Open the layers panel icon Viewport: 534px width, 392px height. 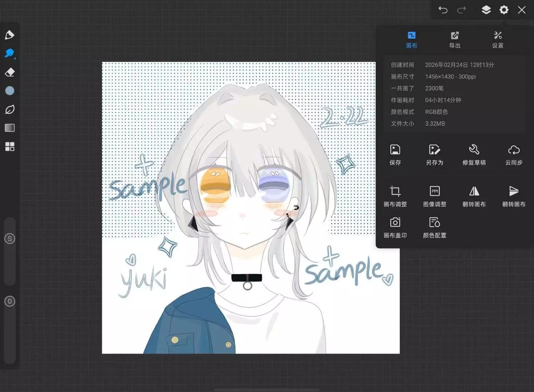tap(486, 10)
